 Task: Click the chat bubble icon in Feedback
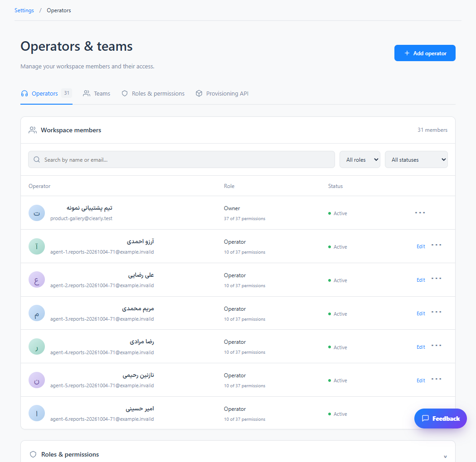425,419
